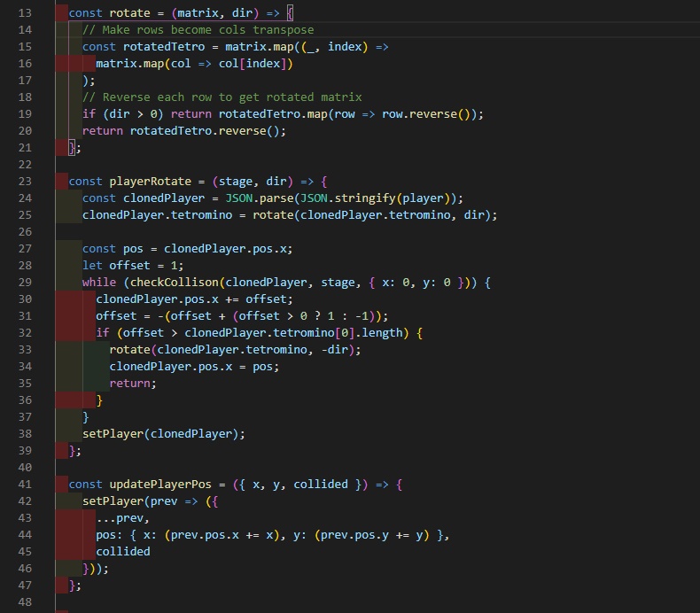Click 'checkCollison' call on line 29
The image size is (700, 613).
click(x=174, y=283)
